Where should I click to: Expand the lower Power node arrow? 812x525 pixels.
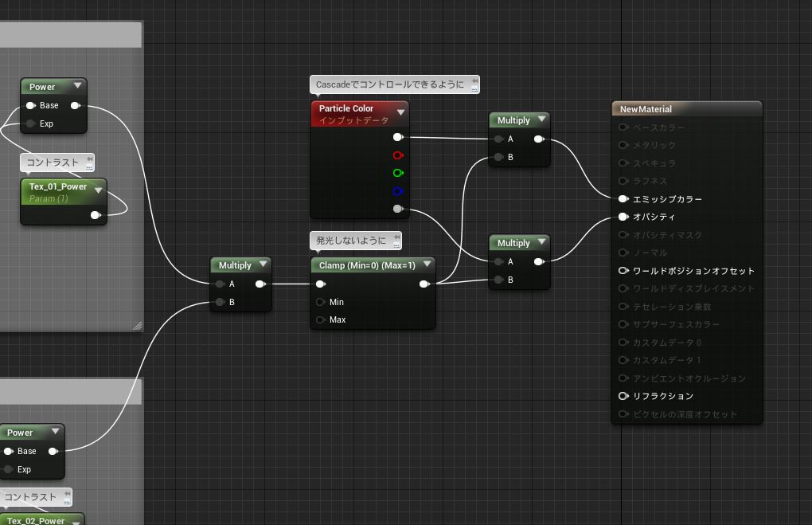coord(56,431)
